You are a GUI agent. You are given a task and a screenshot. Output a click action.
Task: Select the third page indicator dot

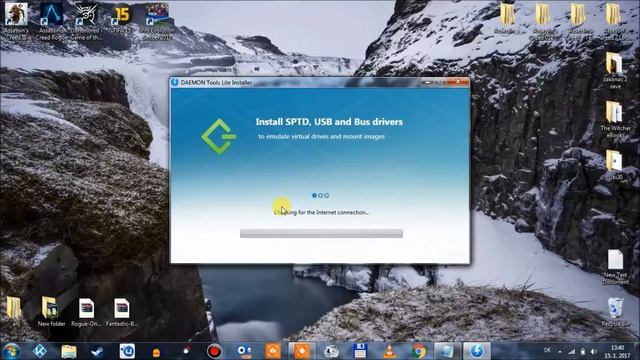(327, 196)
